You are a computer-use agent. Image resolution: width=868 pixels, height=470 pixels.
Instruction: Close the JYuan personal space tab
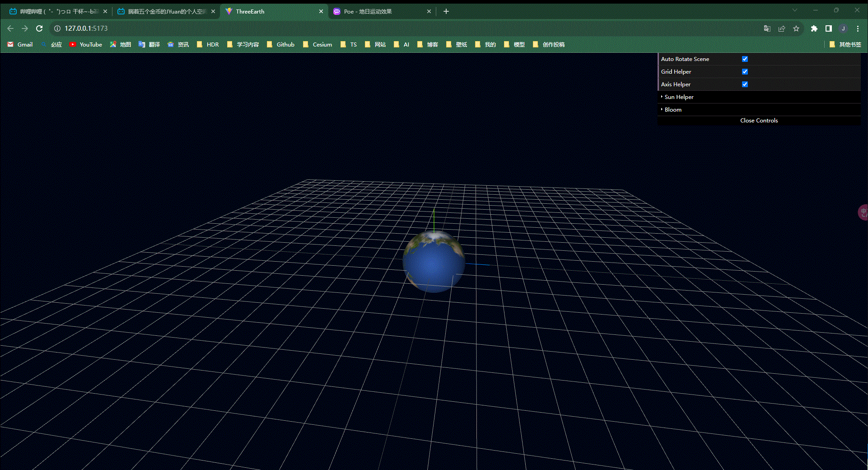point(213,11)
